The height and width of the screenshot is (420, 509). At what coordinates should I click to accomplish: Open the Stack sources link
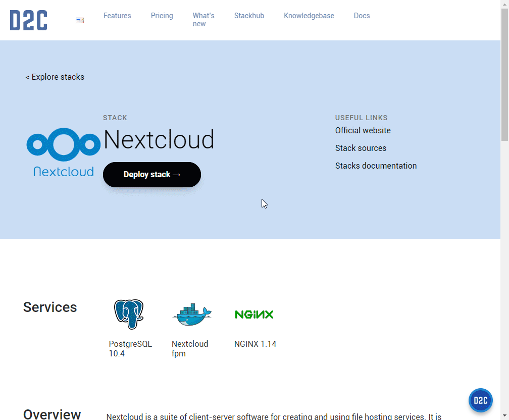[361, 148]
